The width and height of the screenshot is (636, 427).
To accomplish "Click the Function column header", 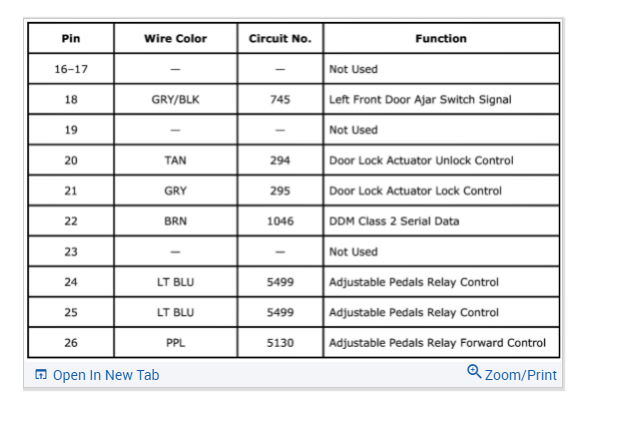I will [x=441, y=39].
